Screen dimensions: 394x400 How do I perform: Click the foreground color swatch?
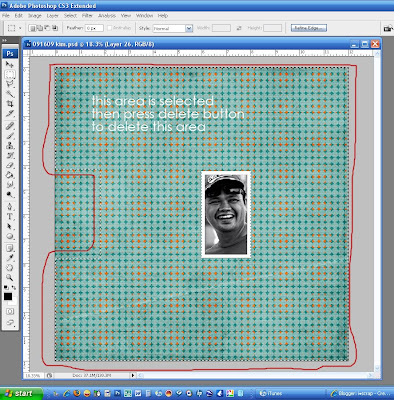pos(8,296)
